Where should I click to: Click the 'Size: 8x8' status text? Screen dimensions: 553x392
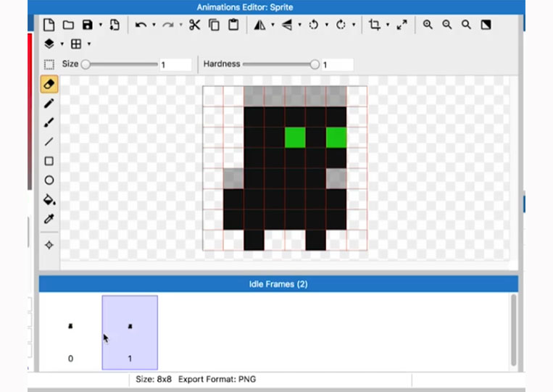click(154, 379)
